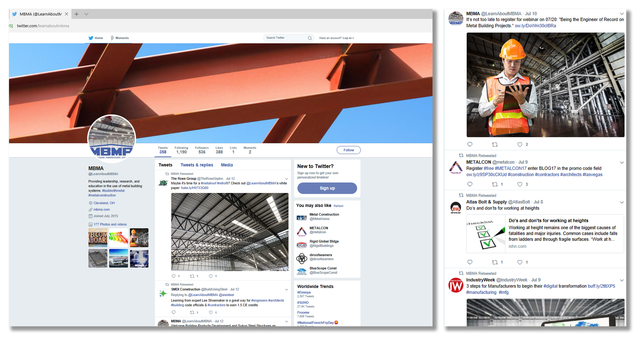Screen dimensions: 644x343
Task: Click the search magnifier icon
Action: tap(310, 38)
